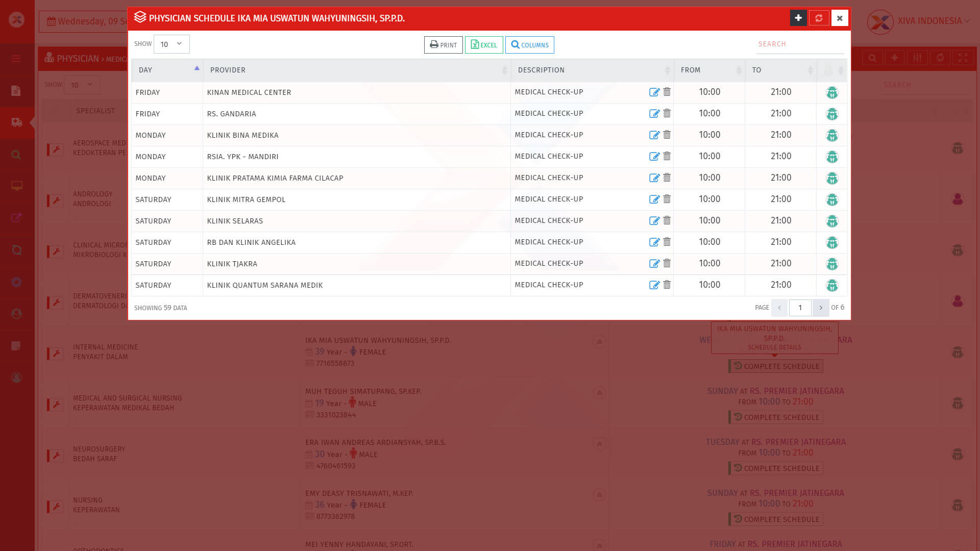980x551 pixels.
Task: Click wrench icon for Neurosurgery specialist
Action: 56,455
